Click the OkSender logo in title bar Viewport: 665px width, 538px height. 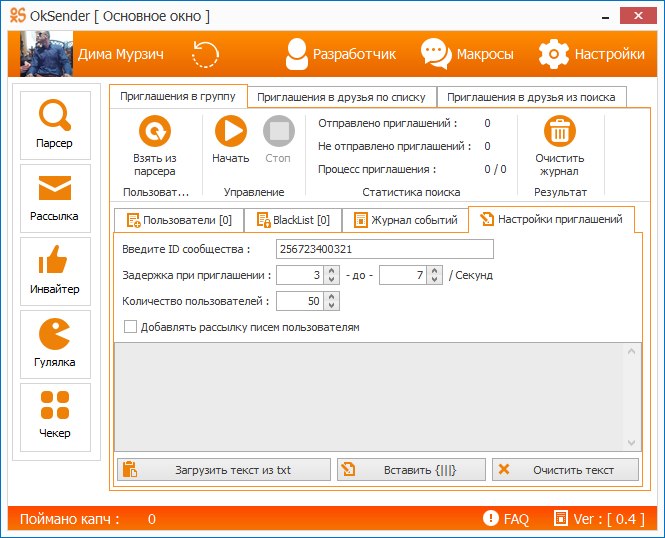pyautogui.click(x=18, y=16)
